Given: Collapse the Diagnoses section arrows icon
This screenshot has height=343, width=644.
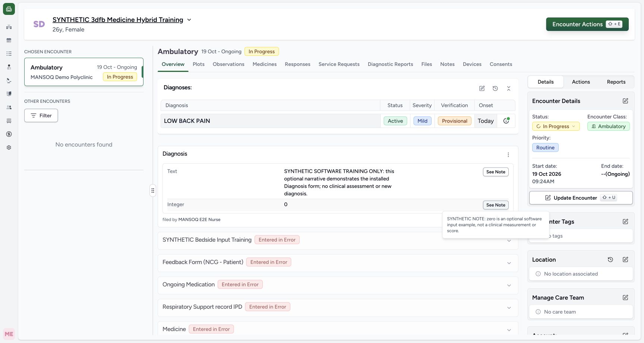Looking at the screenshot, I should click(x=509, y=88).
